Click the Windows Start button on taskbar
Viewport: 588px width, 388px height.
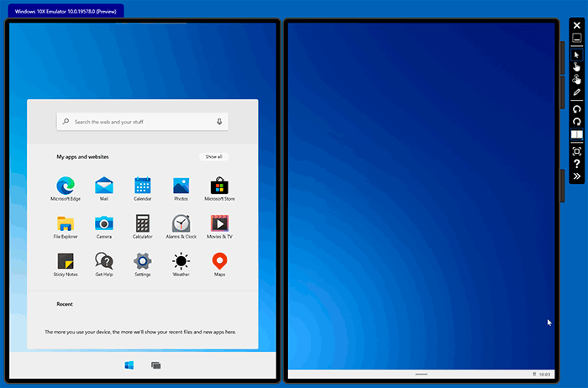tap(129, 365)
